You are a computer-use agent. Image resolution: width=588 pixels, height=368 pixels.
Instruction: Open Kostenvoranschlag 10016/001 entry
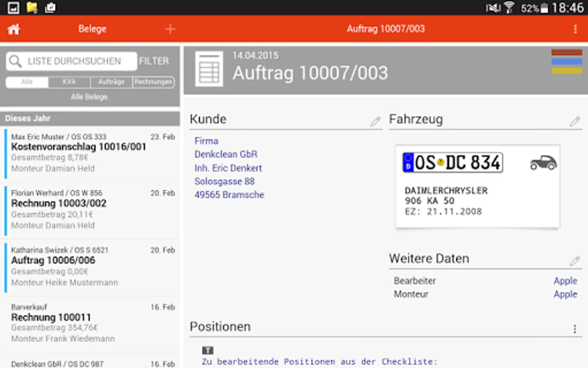point(90,153)
